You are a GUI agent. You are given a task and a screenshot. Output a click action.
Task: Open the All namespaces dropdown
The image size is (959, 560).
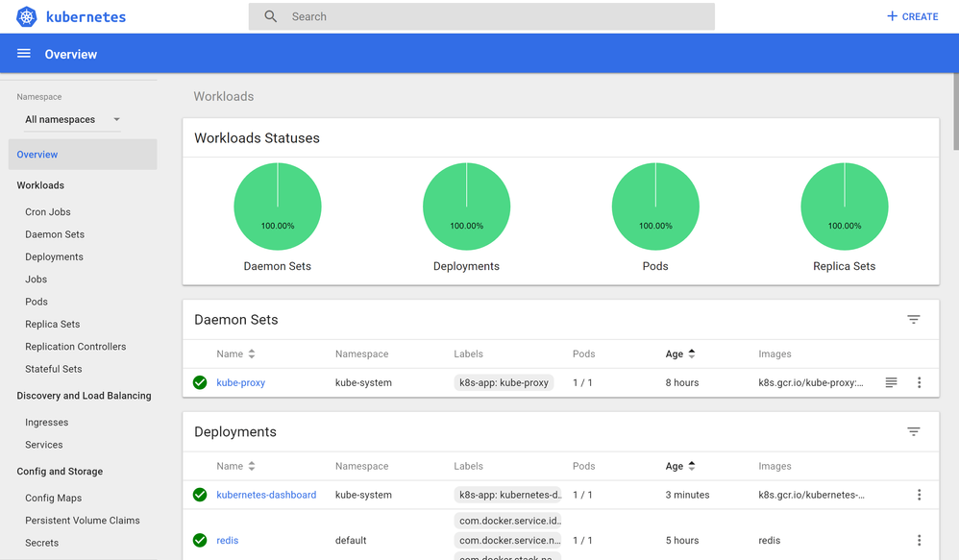coord(72,119)
